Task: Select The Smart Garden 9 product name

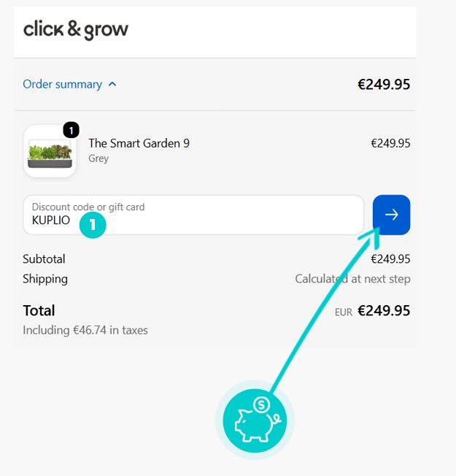Action: click(x=139, y=143)
